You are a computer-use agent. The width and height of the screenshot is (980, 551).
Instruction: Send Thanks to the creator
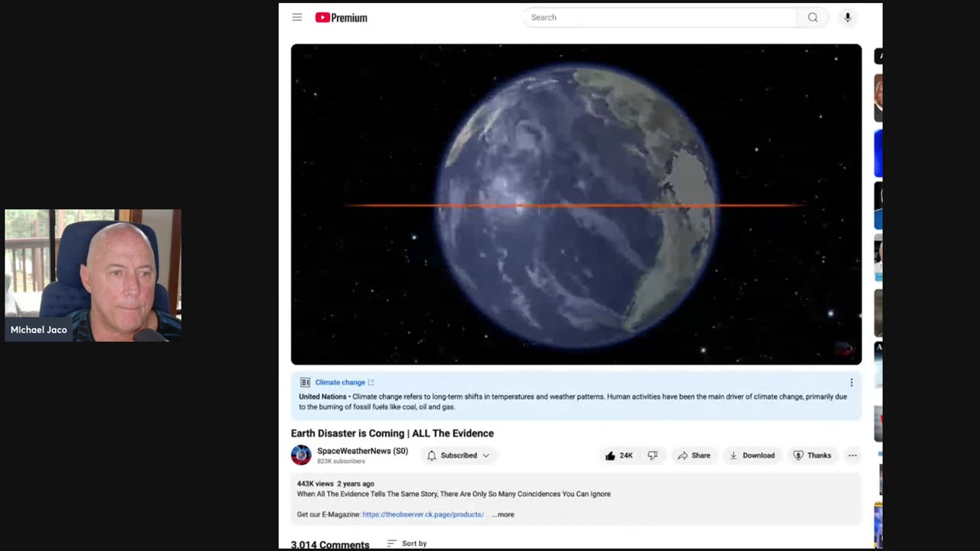tap(812, 455)
